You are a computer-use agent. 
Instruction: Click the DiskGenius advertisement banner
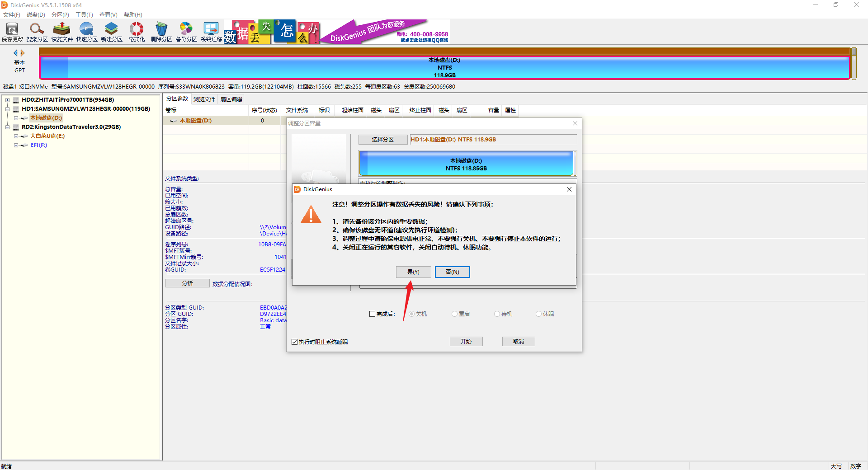[337, 32]
